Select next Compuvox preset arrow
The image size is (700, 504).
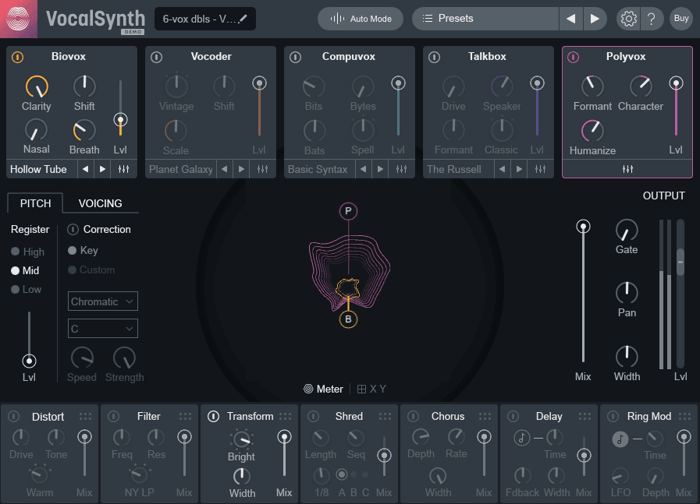(x=380, y=169)
